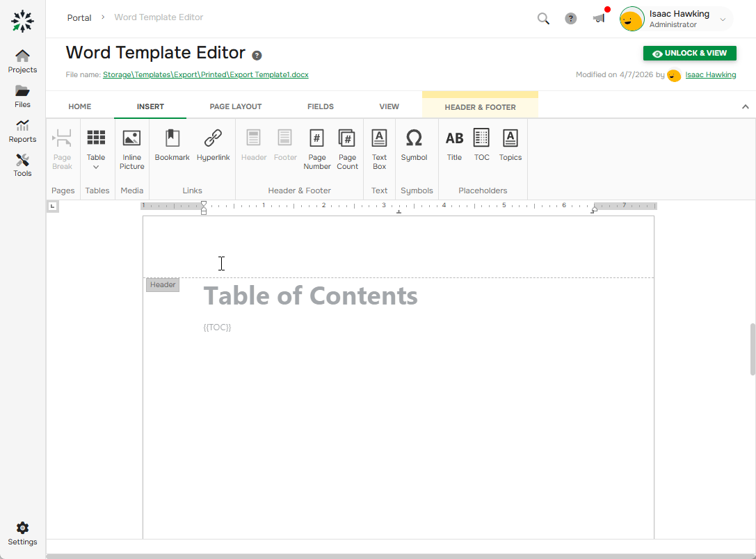The height and width of the screenshot is (559, 756).
Task: Open Projects from the sidebar
Action: 22,61
